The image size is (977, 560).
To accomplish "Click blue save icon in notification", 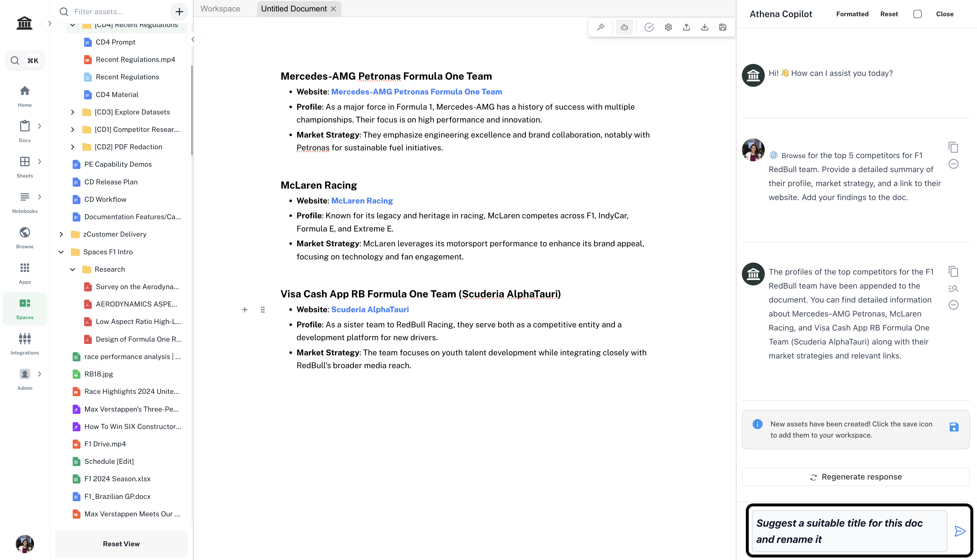I will tap(954, 427).
